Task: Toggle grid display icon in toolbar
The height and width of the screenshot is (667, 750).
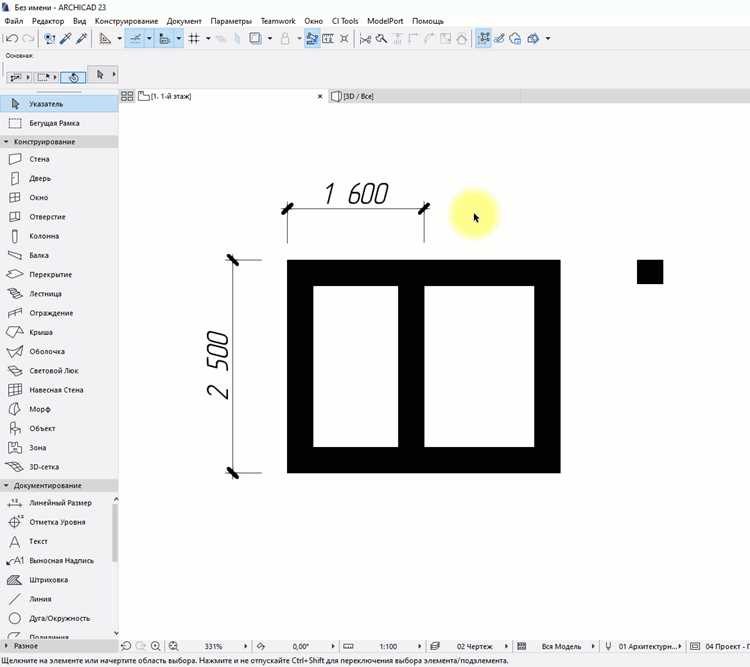Action: coord(194,39)
